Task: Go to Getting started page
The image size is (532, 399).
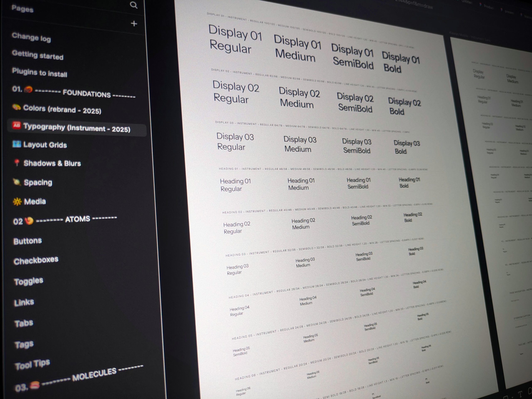Action: tap(38, 55)
